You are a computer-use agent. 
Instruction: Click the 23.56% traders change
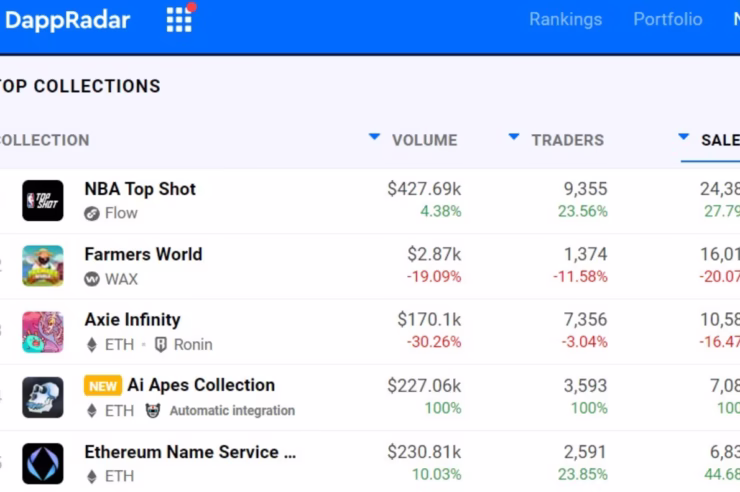point(582,211)
